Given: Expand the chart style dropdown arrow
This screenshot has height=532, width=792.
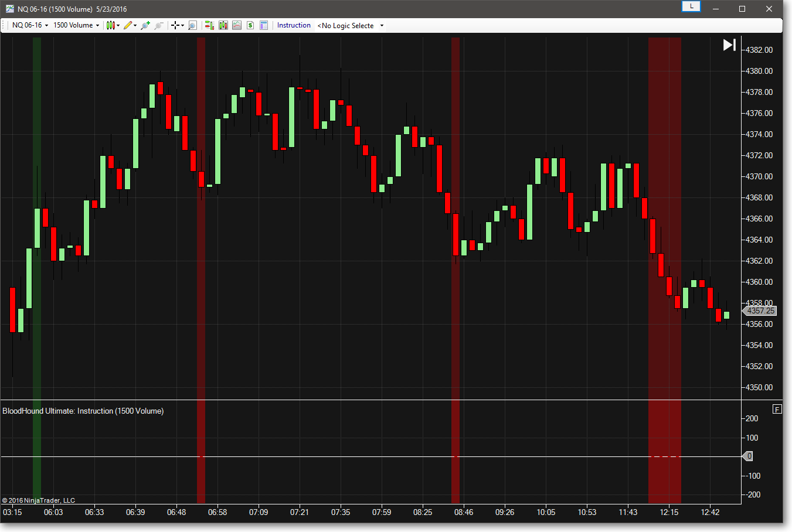Looking at the screenshot, I should click(x=118, y=25).
